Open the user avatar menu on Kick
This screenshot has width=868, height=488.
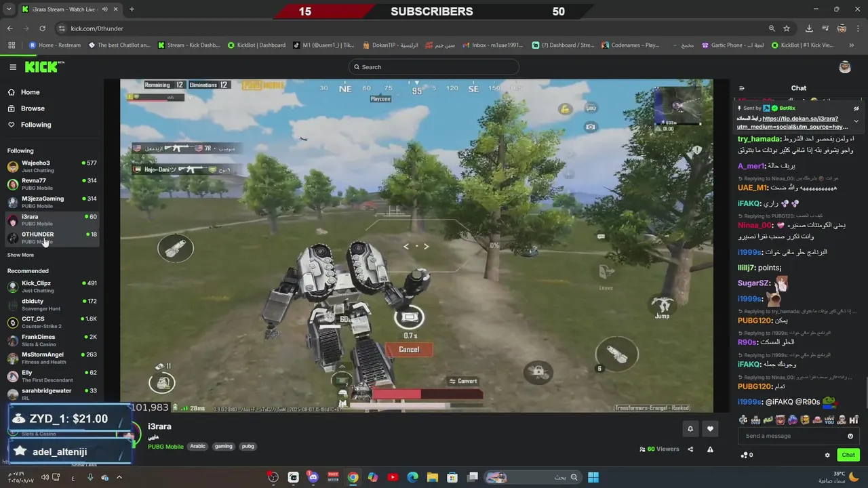[845, 66]
